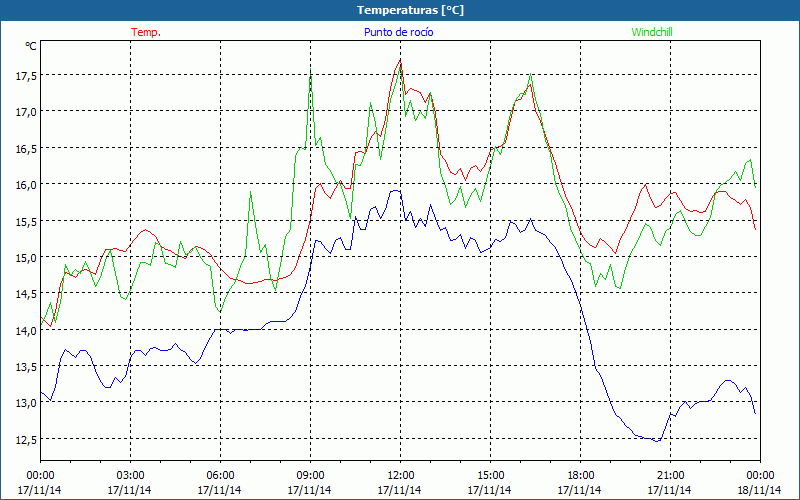
Task: Select the red 'Temp.' legend label
Action: tap(146, 32)
